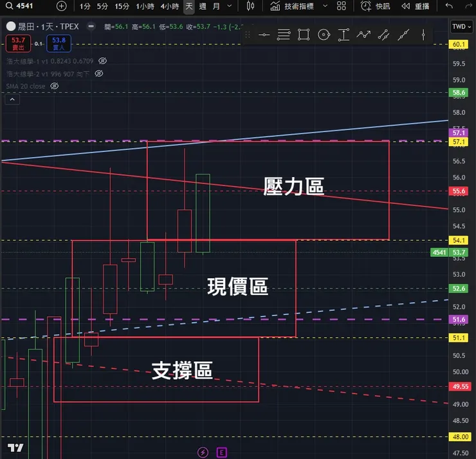Create alert via 快訊 button
Image resolution: width=476 pixels, height=459 pixels.
(375, 6)
